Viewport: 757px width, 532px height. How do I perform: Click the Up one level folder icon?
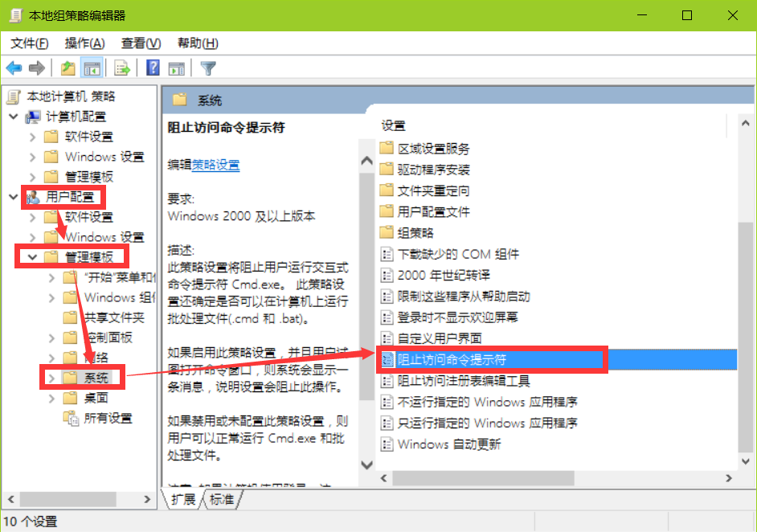[68, 68]
